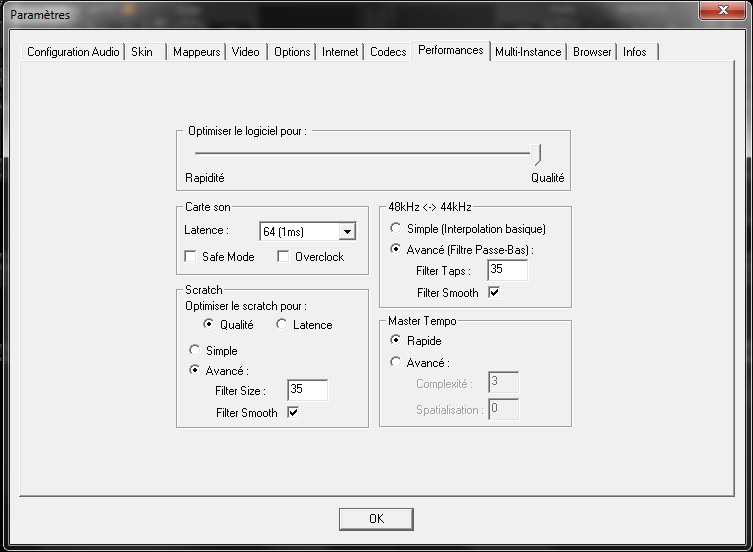Open the Latence dropdown
The image size is (753, 552).
point(347,232)
